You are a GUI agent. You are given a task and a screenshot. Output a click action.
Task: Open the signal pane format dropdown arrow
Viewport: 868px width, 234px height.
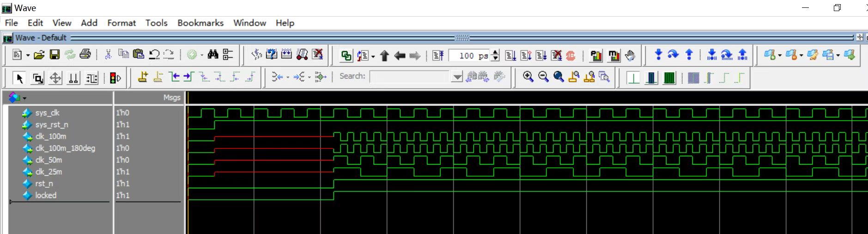[x=24, y=98]
